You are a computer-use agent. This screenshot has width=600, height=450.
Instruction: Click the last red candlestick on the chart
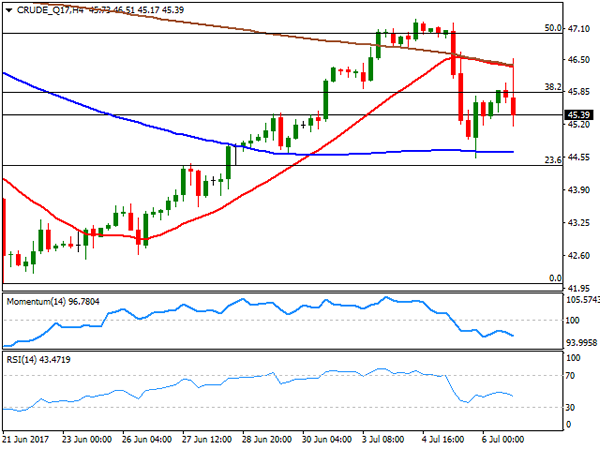tap(513, 106)
